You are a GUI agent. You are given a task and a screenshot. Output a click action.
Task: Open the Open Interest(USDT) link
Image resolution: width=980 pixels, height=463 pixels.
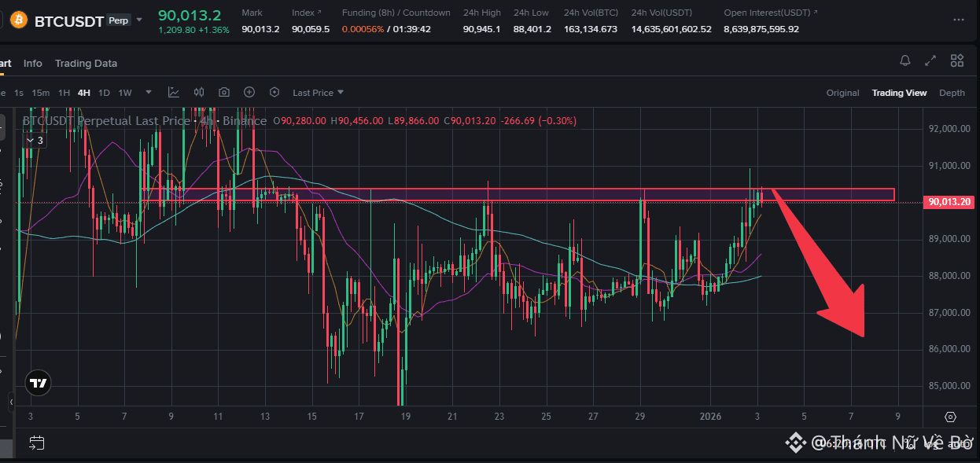click(771, 13)
